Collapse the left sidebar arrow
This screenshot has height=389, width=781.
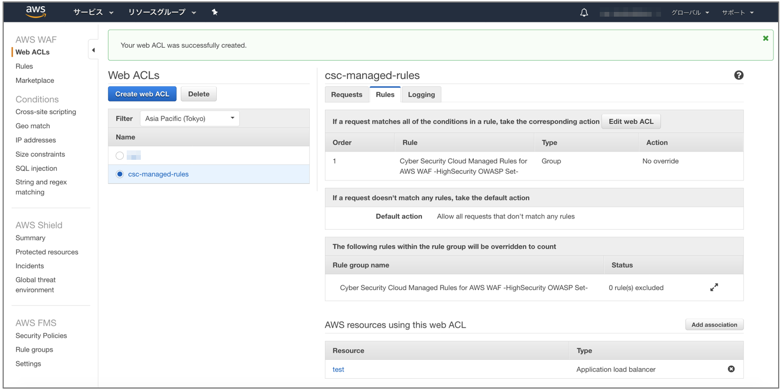pos(94,50)
